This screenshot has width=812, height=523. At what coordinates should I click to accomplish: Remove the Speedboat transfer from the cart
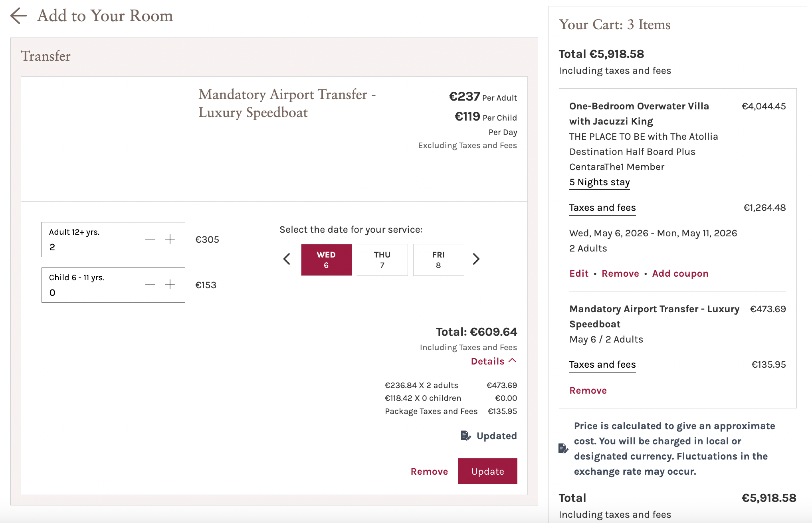588,390
